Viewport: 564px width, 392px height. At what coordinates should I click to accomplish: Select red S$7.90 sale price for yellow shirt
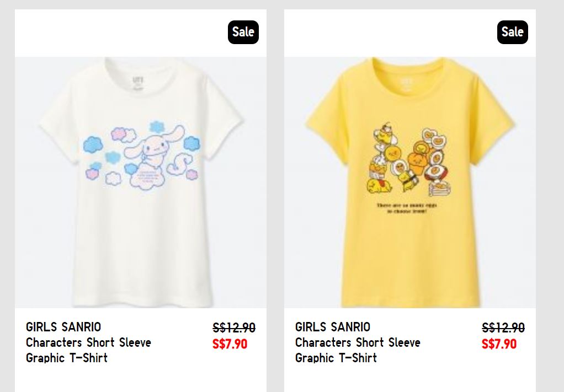499,344
